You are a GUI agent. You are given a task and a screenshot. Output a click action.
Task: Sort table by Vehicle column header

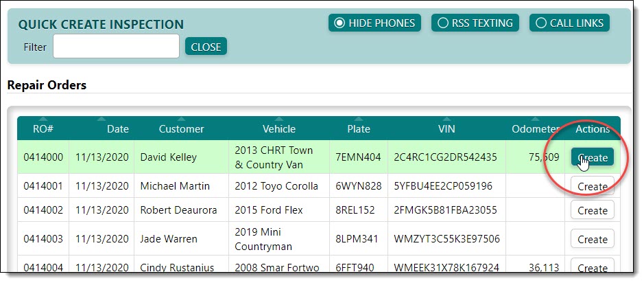pos(279,128)
